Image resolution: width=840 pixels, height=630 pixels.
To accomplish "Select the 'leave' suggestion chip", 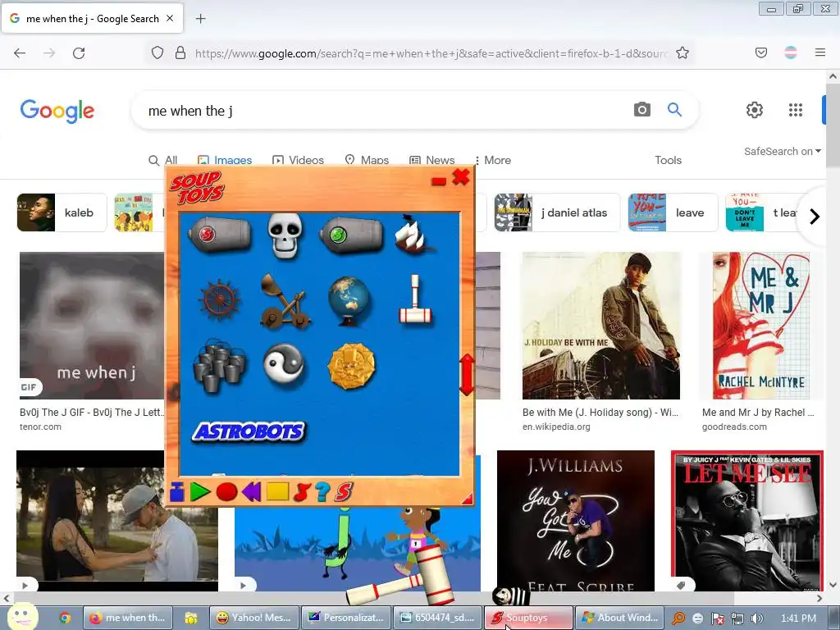I will [673, 212].
